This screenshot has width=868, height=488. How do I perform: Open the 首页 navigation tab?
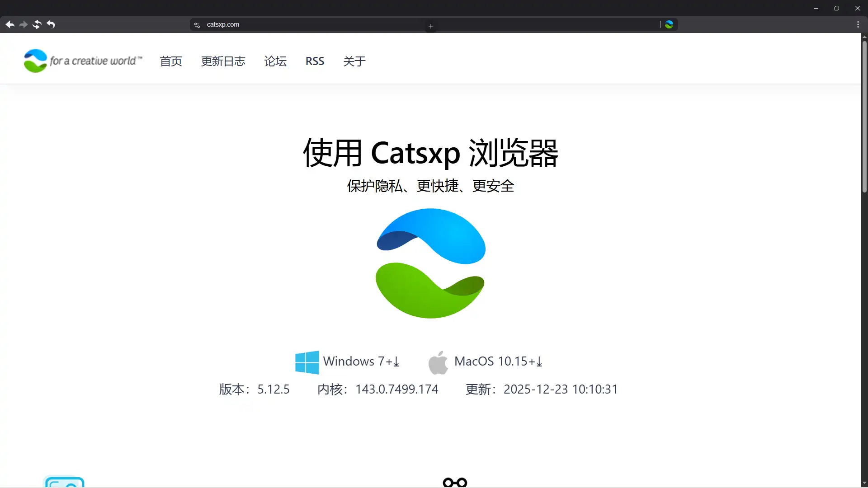pyautogui.click(x=170, y=61)
